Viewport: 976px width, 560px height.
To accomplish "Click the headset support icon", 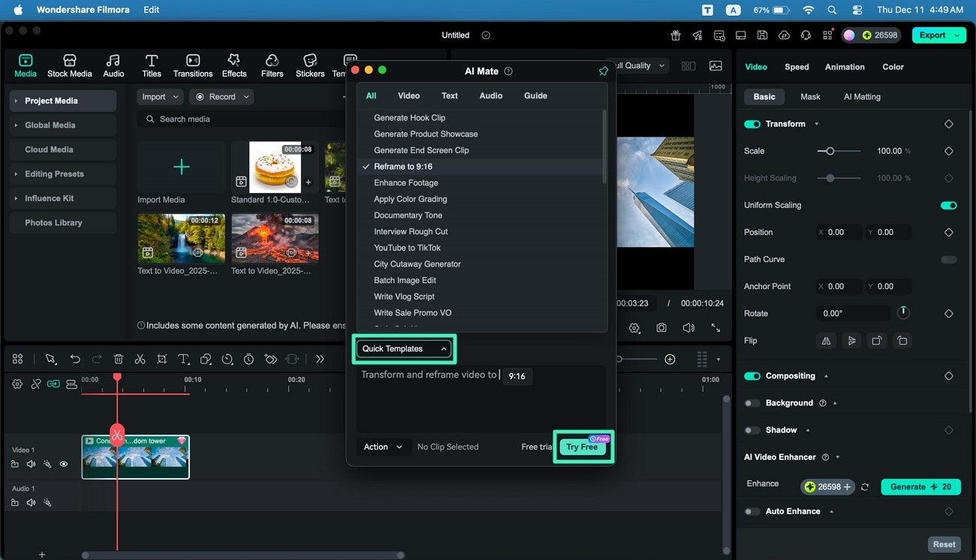I will pos(806,35).
